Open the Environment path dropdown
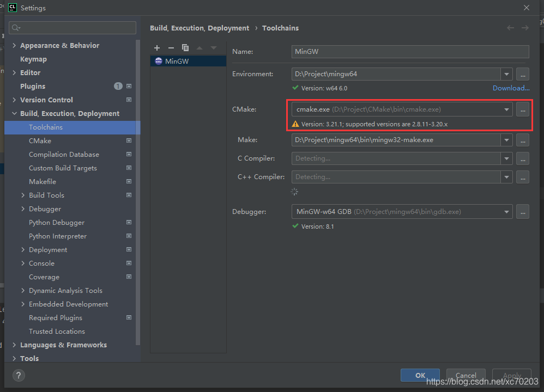Image resolution: width=544 pixels, height=392 pixels. [x=506, y=74]
